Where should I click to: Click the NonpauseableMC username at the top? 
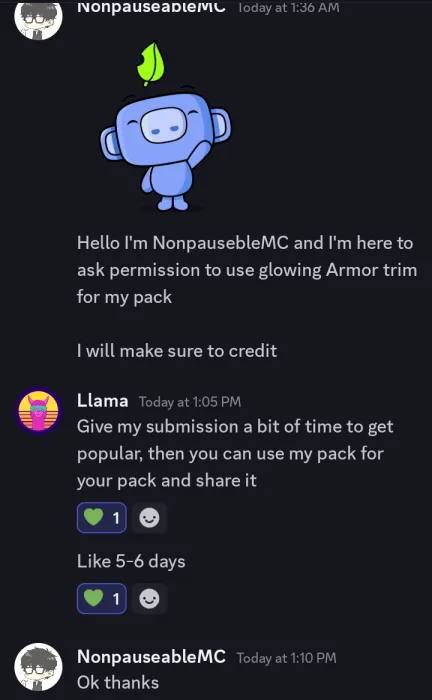point(151,7)
